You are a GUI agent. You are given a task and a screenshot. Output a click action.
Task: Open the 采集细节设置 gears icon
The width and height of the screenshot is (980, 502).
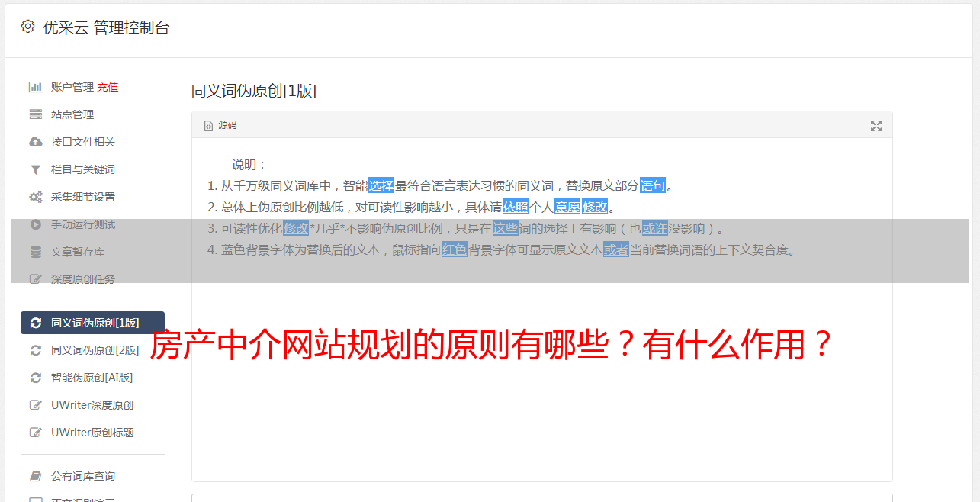(35, 197)
